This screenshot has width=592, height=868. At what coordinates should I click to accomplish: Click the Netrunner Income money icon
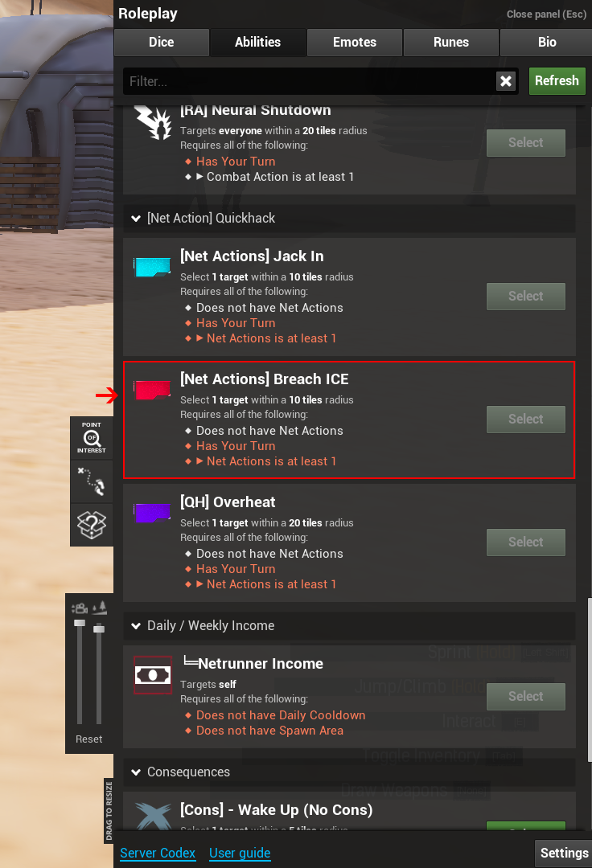pos(153,675)
